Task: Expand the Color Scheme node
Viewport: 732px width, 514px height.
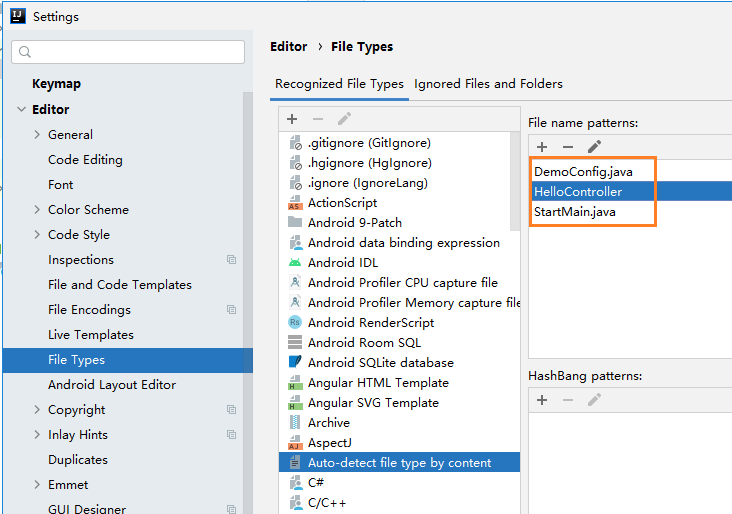Action: pos(37,210)
